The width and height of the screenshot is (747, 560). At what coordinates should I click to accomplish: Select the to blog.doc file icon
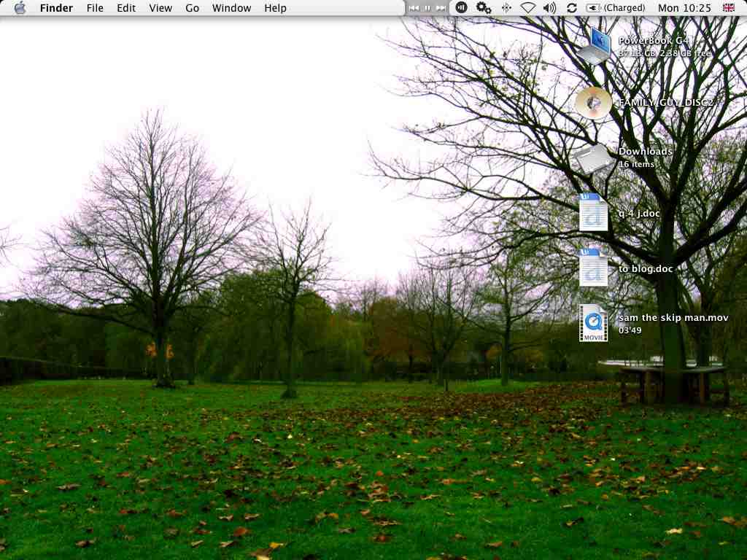point(594,268)
